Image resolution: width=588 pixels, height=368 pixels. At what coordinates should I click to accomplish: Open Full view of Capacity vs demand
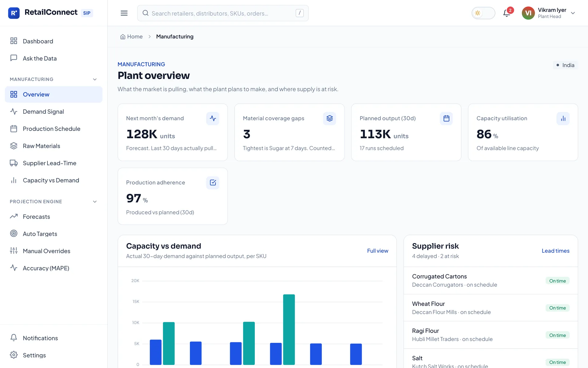(378, 251)
